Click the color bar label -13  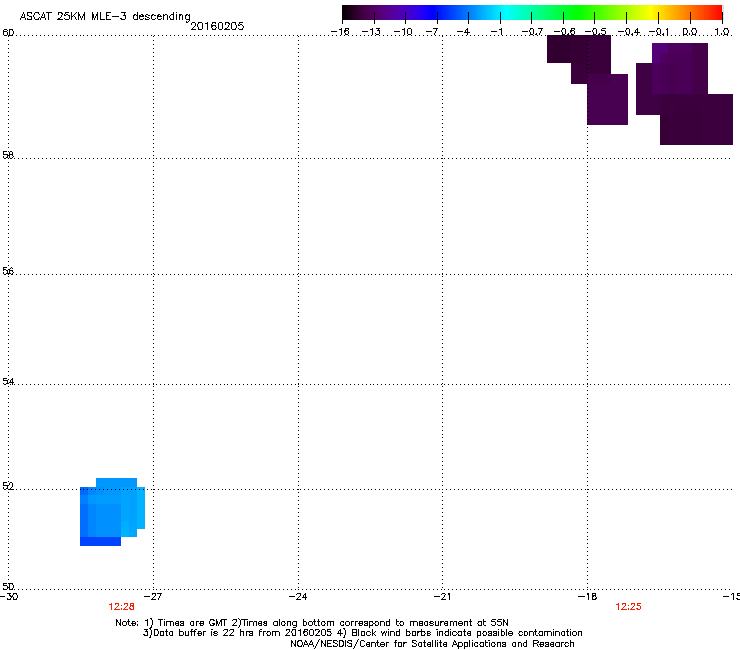(371, 32)
